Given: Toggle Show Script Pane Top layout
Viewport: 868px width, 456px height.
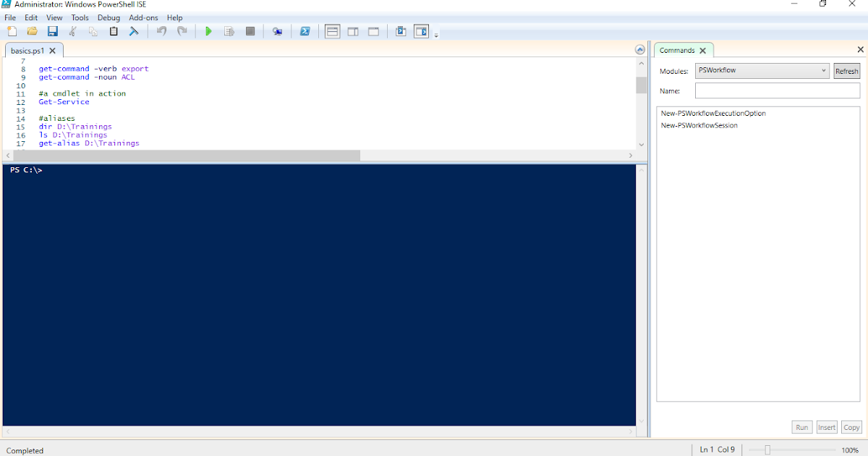Looking at the screenshot, I should (332, 31).
